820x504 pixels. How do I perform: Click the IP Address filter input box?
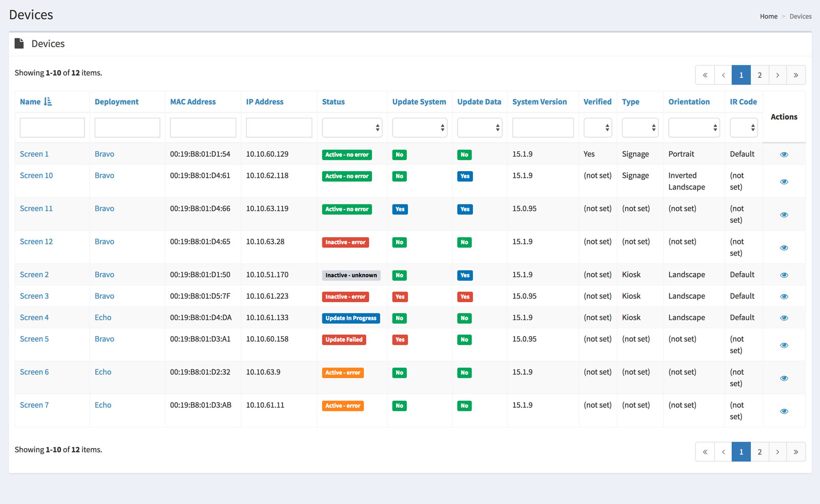[279, 128]
